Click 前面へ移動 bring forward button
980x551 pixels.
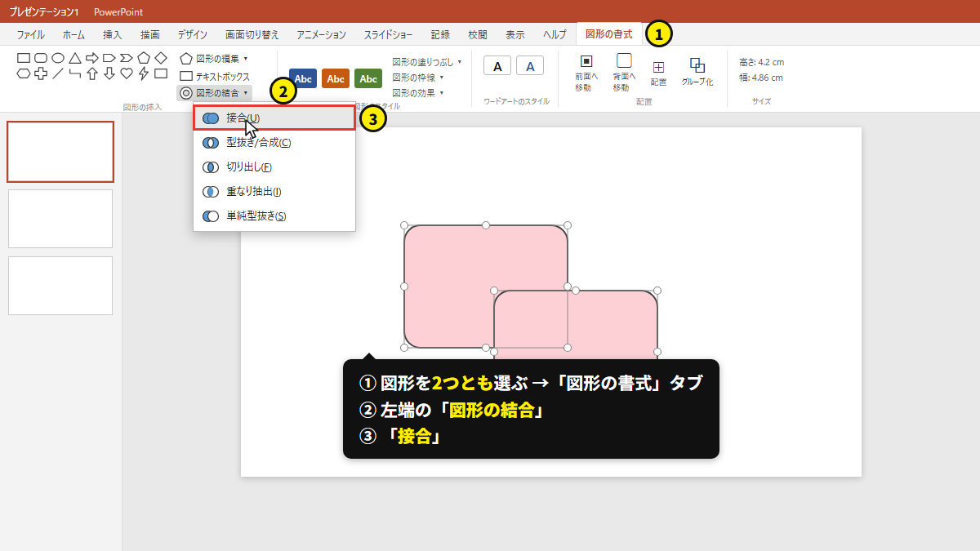[586, 73]
